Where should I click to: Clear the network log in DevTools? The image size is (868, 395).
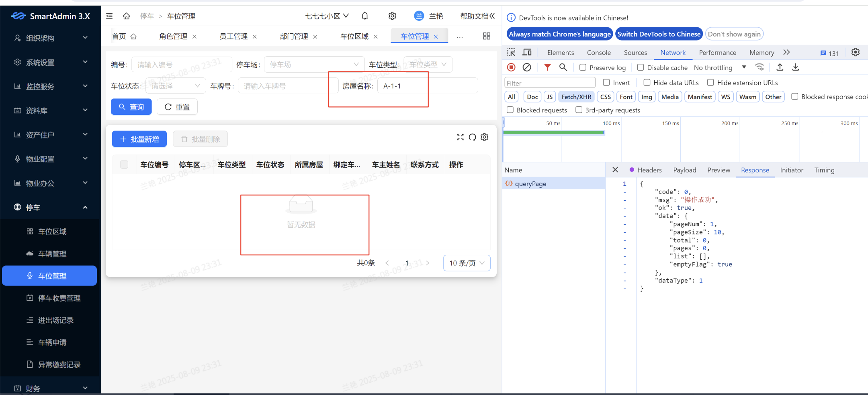point(526,67)
